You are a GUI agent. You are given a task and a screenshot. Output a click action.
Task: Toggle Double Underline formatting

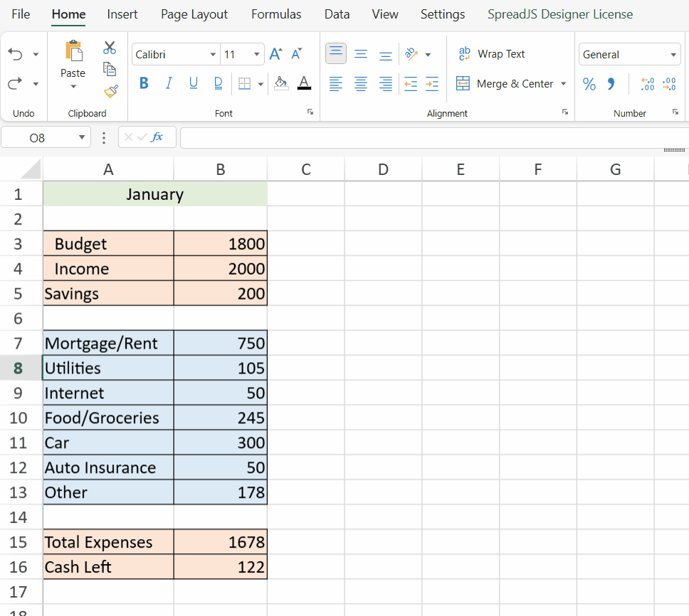coord(219,83)
